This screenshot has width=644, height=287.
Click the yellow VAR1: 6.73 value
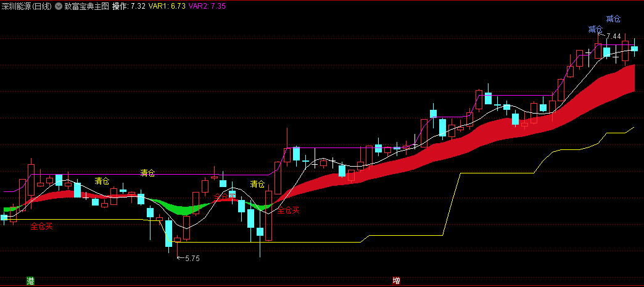[167, 6]
